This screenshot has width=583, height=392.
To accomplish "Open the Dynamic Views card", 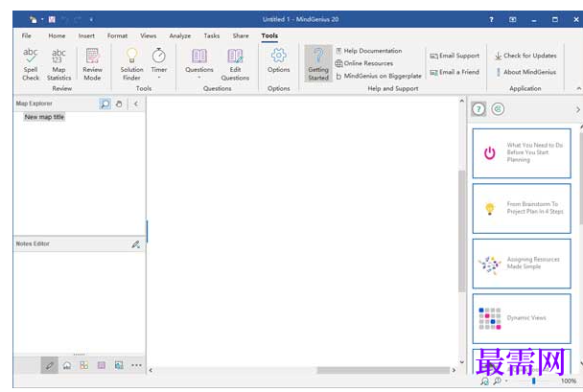I will 522,318.
